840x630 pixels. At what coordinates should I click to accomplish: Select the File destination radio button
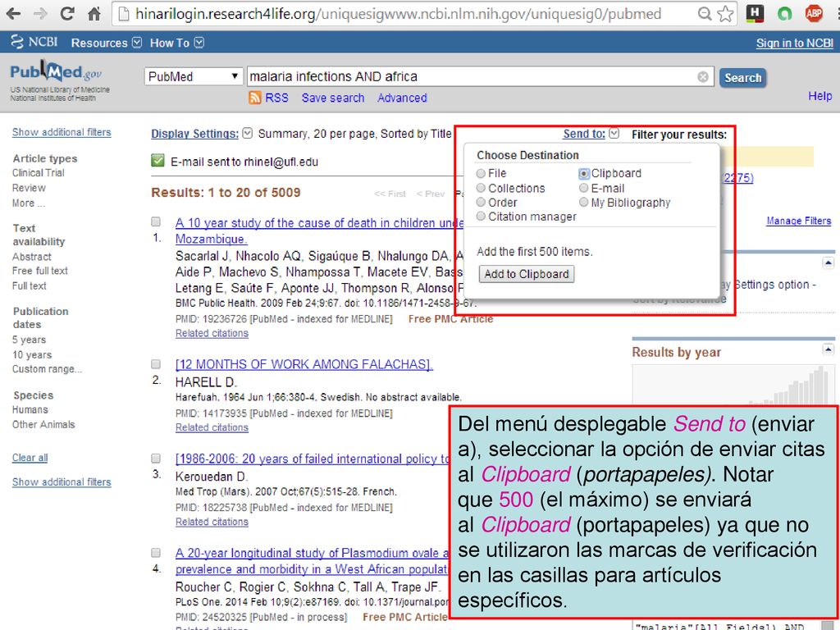tap(481, 174)
